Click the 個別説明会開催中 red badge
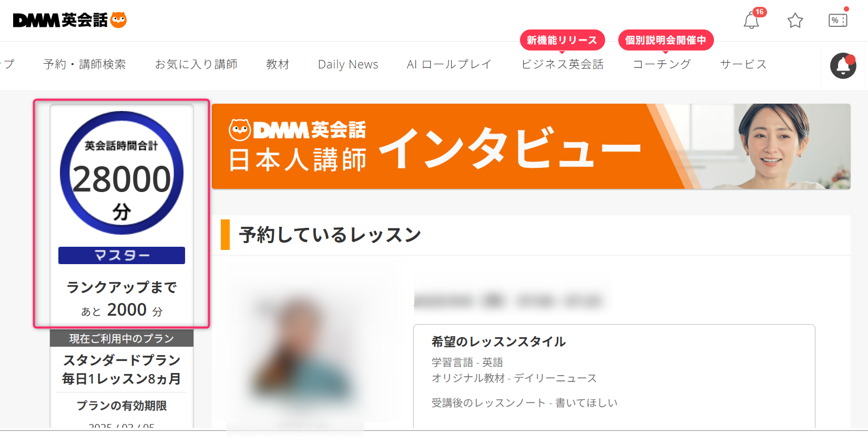868x443 pixels. (666, 41)
